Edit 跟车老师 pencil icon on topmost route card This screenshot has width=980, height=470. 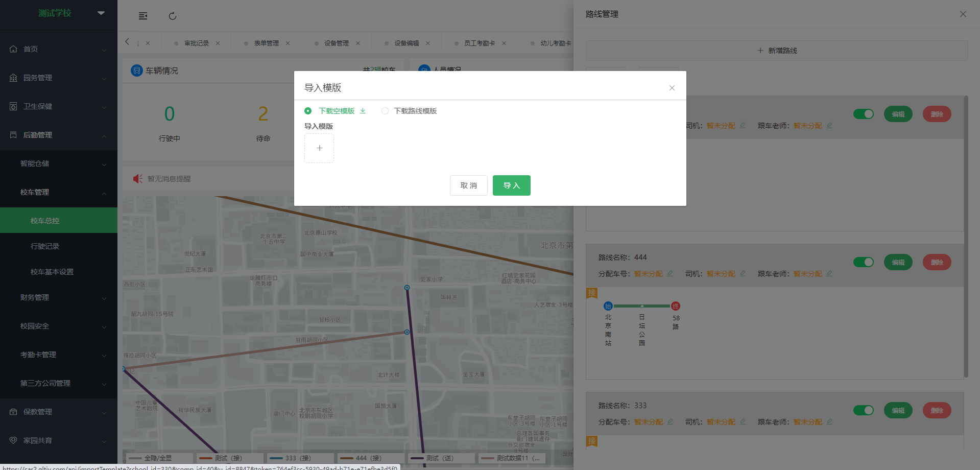pos(829,125)
